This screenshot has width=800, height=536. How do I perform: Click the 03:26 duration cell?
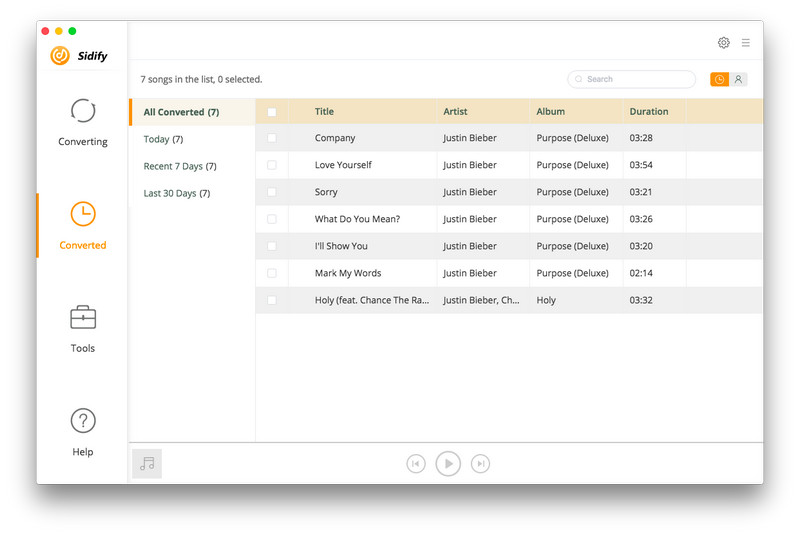[x=641, y=219]
